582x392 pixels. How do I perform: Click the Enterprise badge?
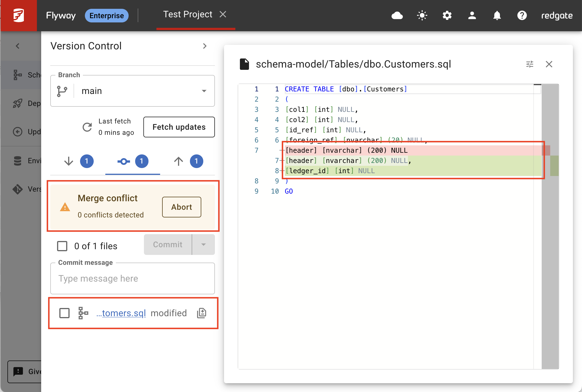coord(107,15)
